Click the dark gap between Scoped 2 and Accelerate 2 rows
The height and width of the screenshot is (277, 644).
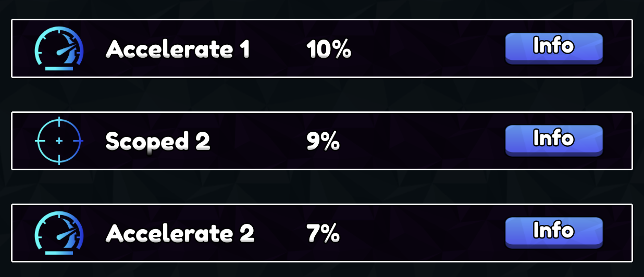[322, 187]
